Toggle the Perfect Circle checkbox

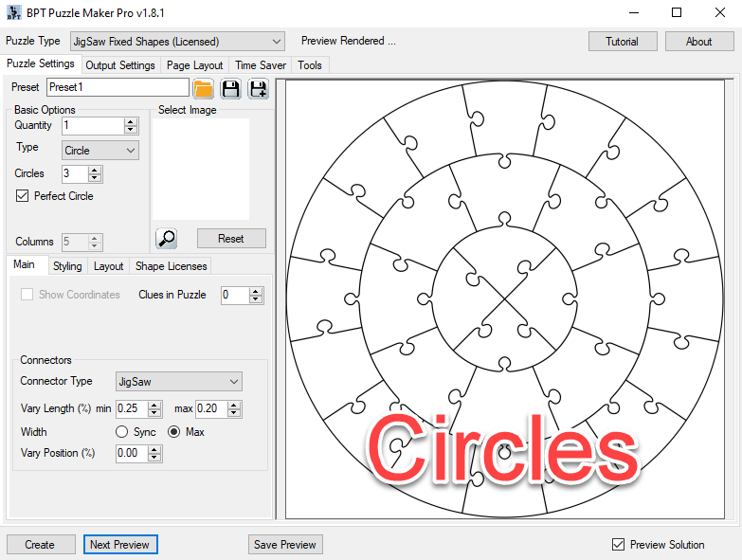pyautogui.click(x=24, y=196)
